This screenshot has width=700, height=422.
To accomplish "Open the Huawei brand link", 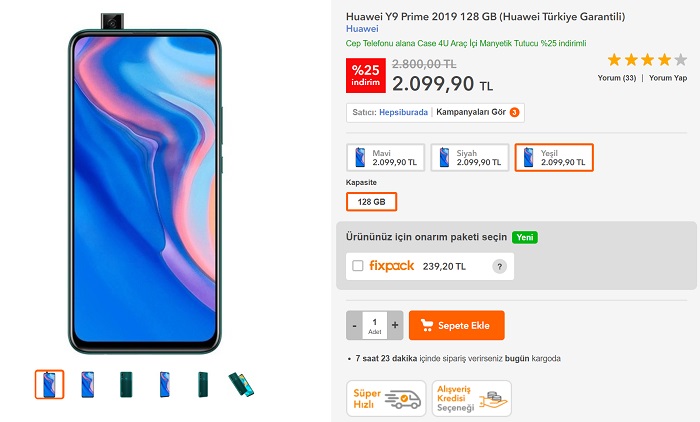I will (362, 29).
